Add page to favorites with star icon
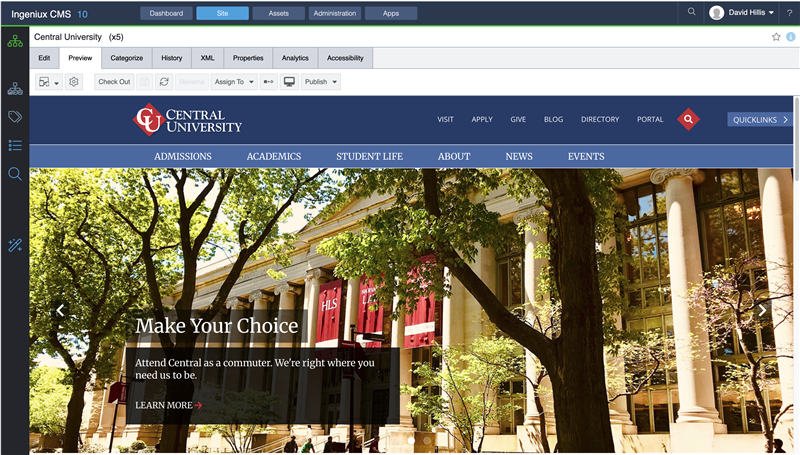Screen dimensions: 800x455 coord(776,37)
